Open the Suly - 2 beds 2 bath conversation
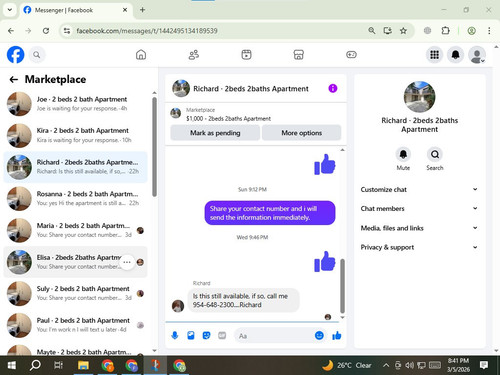The width and height of the screenshot is (500, 375). pos(75,293)
